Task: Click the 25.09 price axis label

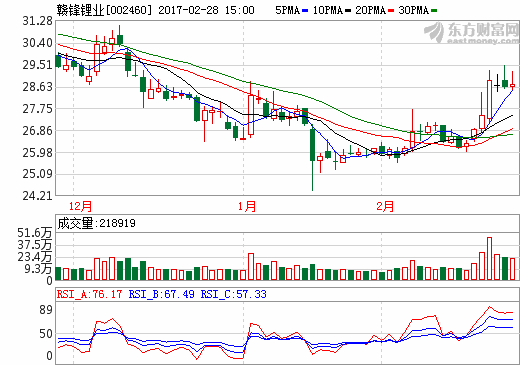Action: [38, 174]
